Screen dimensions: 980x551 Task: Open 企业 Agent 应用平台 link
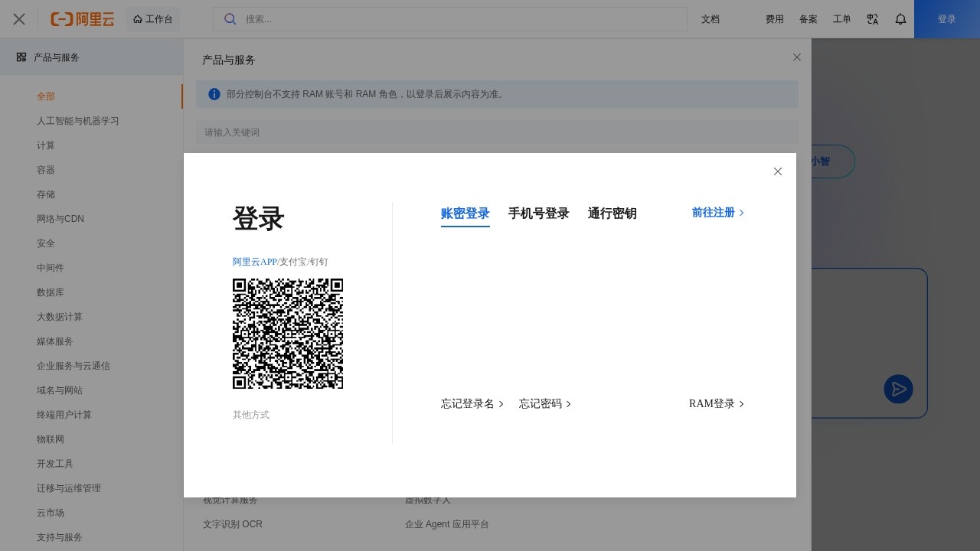click(447, 524)
